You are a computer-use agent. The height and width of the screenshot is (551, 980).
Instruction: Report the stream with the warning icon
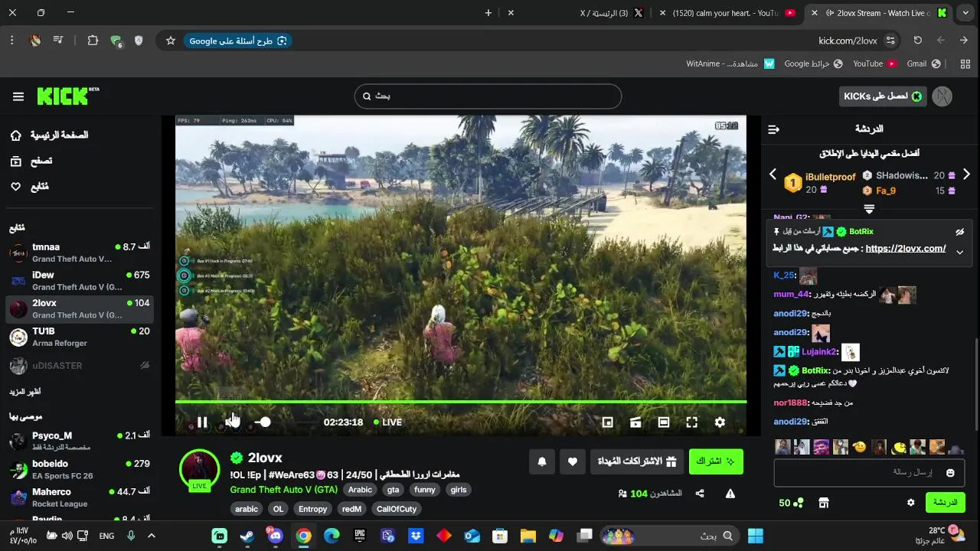tap(730, 494)
